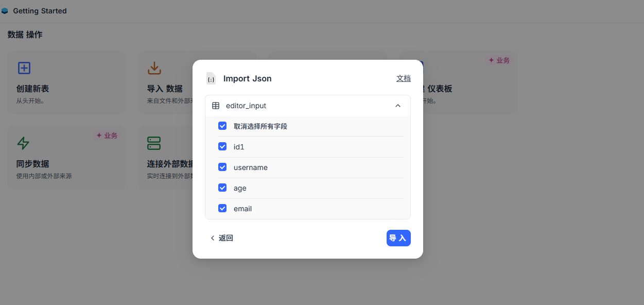Click the 连接外部数据 card title
This screenshot has width=644, height=305.
tap(170, 164)
